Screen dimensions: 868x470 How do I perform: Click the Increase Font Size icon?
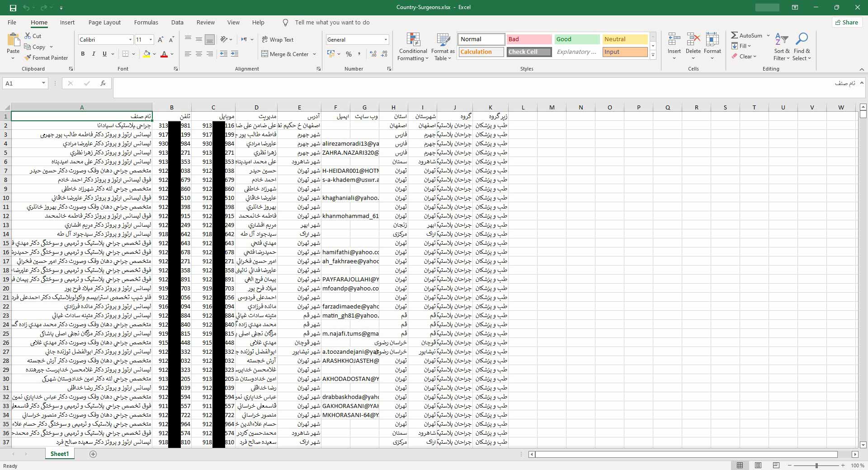160,40
